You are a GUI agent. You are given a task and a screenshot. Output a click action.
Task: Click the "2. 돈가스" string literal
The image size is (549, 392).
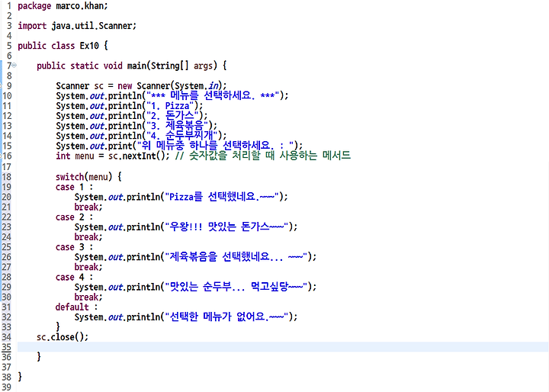(x=172, y=116)
